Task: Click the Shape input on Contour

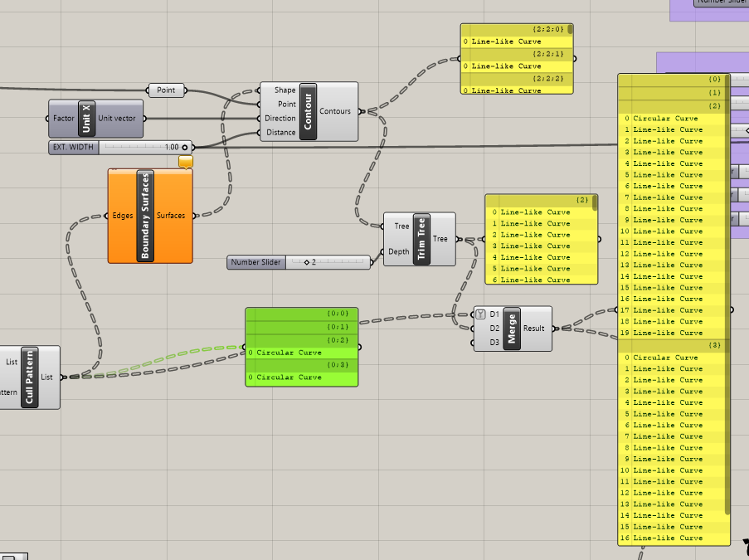Action: click(285, 90)
